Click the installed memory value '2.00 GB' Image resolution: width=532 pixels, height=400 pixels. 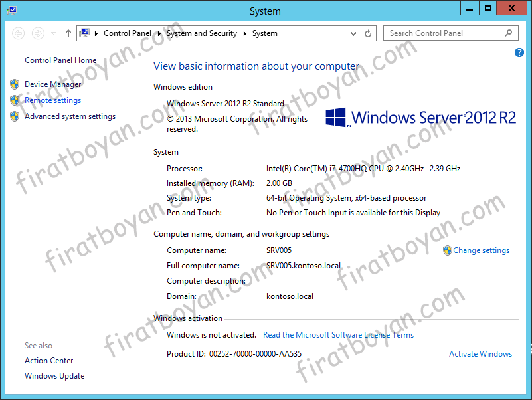click(x=279, y=183)
